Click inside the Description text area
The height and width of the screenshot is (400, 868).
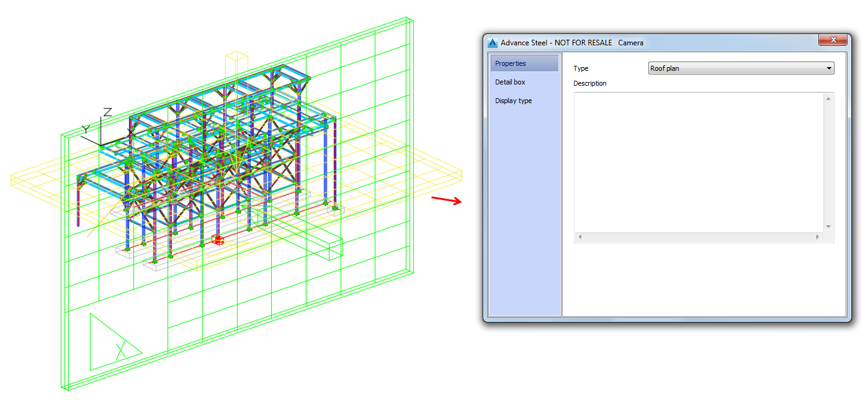point(695,161)
